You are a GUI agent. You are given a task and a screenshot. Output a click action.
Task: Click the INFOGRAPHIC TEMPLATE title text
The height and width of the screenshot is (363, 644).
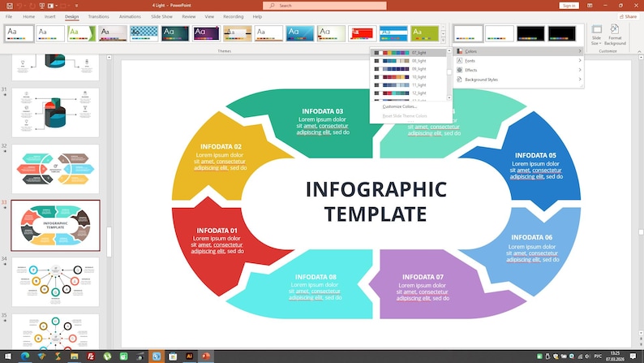tap(376, 201)
